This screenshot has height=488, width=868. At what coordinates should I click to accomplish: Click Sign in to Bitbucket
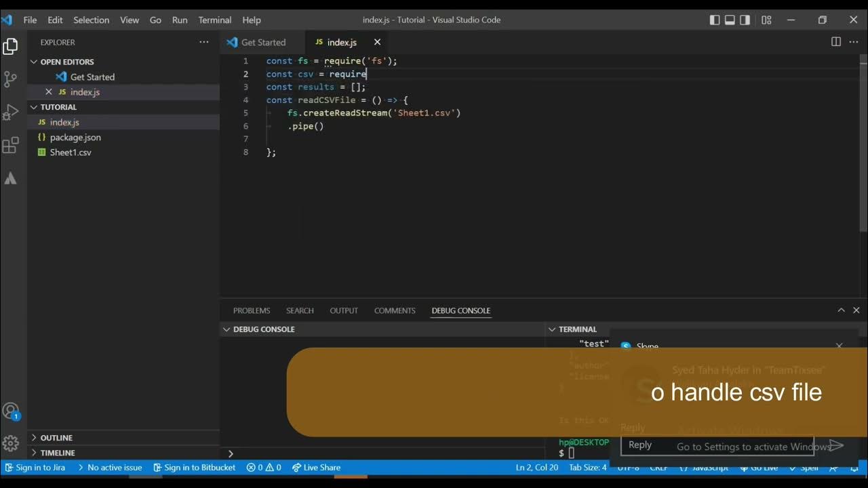[x=194, y=468]
